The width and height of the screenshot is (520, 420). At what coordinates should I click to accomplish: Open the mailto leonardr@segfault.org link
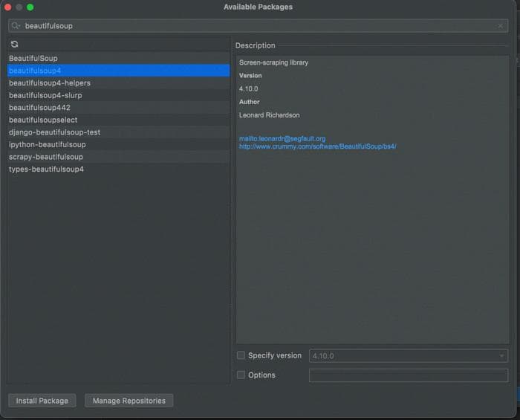pos(282,139)
